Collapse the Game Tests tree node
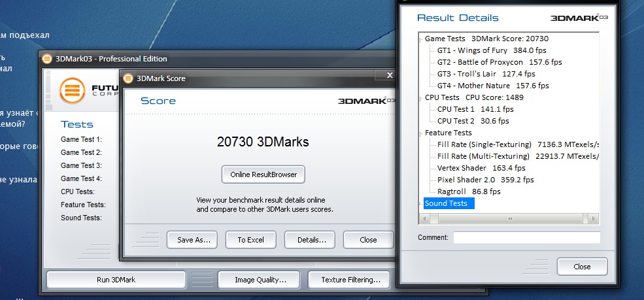Screen dimensions: 644x300 click(x=420, y=39)
